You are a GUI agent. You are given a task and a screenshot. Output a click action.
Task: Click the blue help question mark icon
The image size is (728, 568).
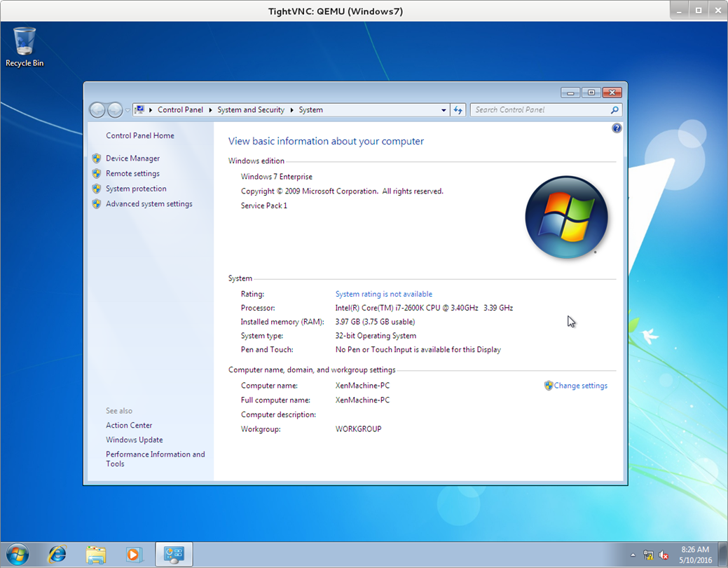click(x=617, y=128)
